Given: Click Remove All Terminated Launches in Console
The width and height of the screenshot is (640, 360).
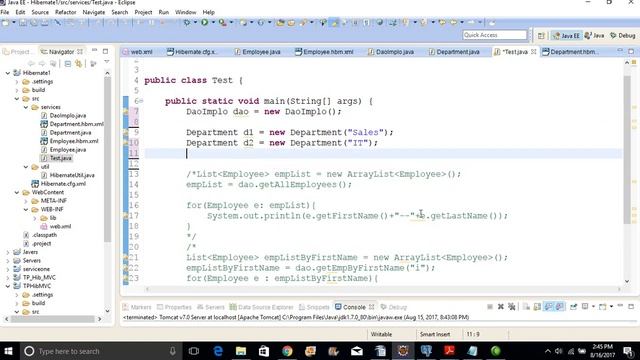Looking at the screenshot, I should click(512, 307).
